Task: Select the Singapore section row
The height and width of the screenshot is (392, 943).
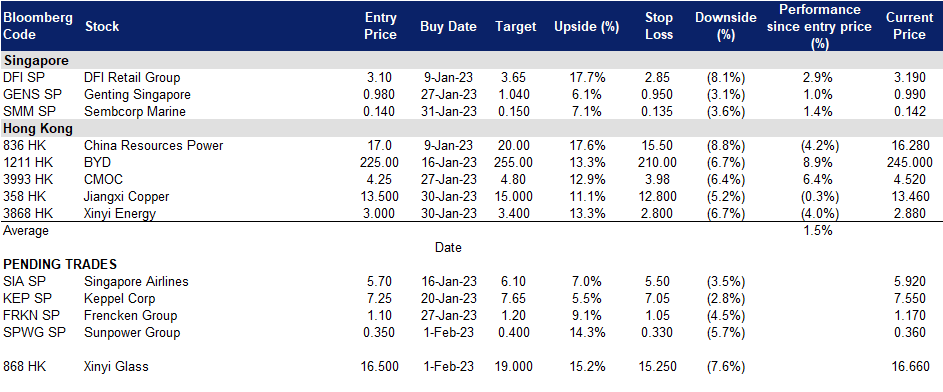Action: click(x=472, y=60)
